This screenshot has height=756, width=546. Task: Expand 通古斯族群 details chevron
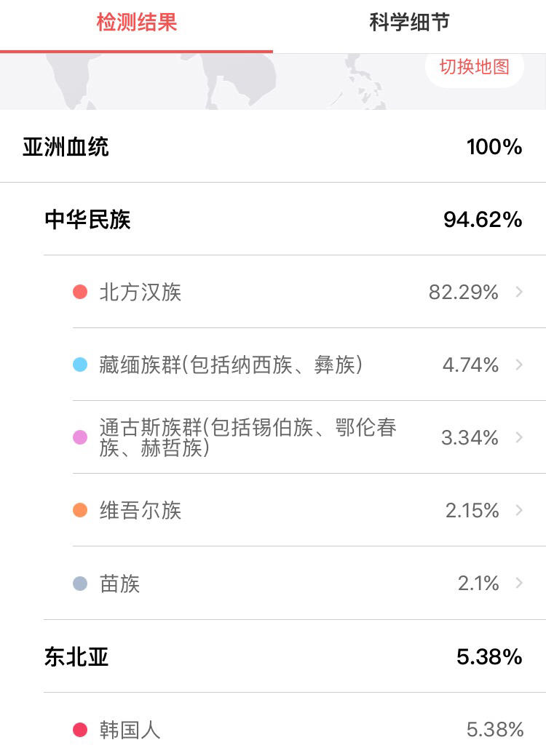pos(519,437)
